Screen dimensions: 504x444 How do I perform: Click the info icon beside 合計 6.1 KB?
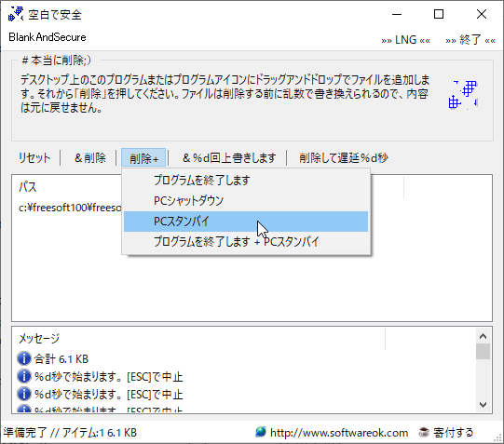(x=24, y=358)
